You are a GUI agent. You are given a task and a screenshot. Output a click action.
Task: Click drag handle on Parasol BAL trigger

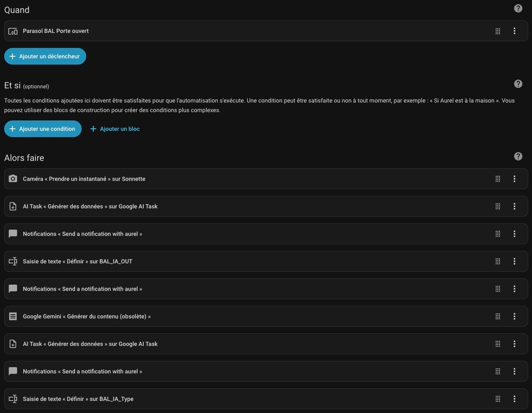tap(497, 31)
